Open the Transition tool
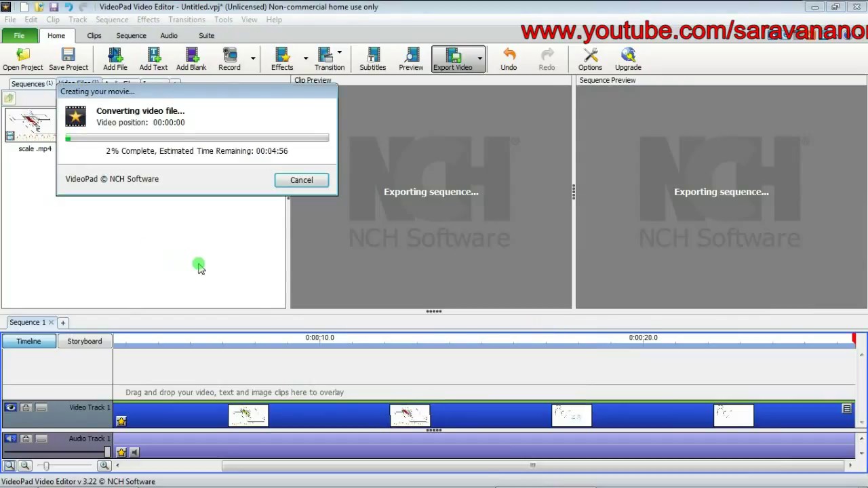Viewport: 868px width, 488px height. [x=330, y=59]
